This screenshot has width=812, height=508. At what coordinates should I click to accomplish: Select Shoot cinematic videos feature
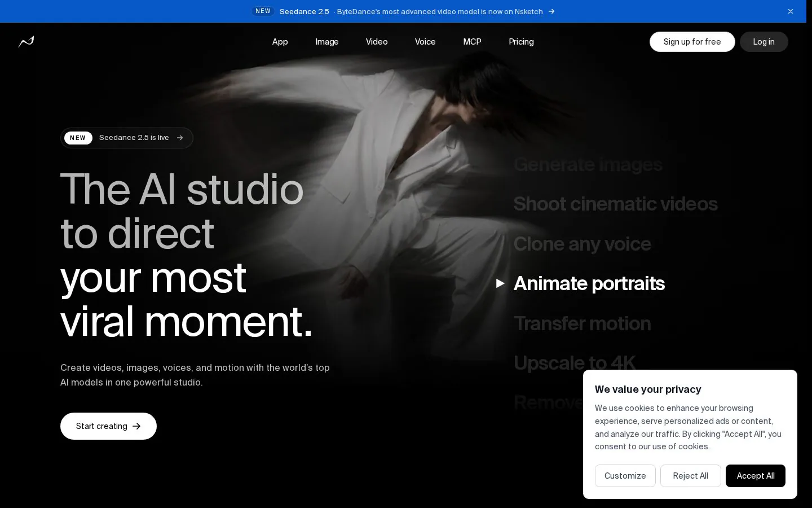(615, 204)
